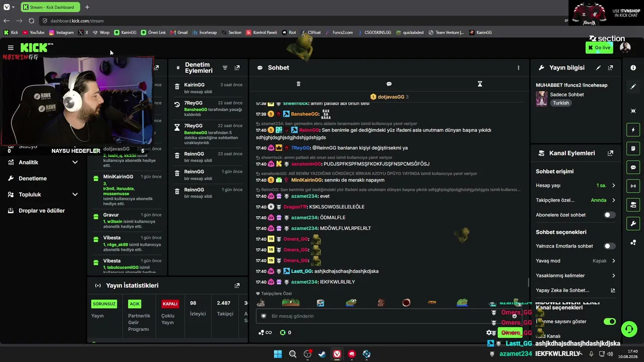Click the pencil icon in the right sidebar
This screenshot has width=644, height=362.
point(633,86)
